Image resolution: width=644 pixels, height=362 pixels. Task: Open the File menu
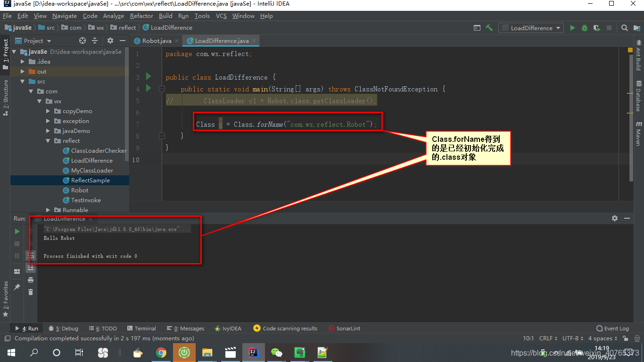pyautogui.click(x=7, y=16)
